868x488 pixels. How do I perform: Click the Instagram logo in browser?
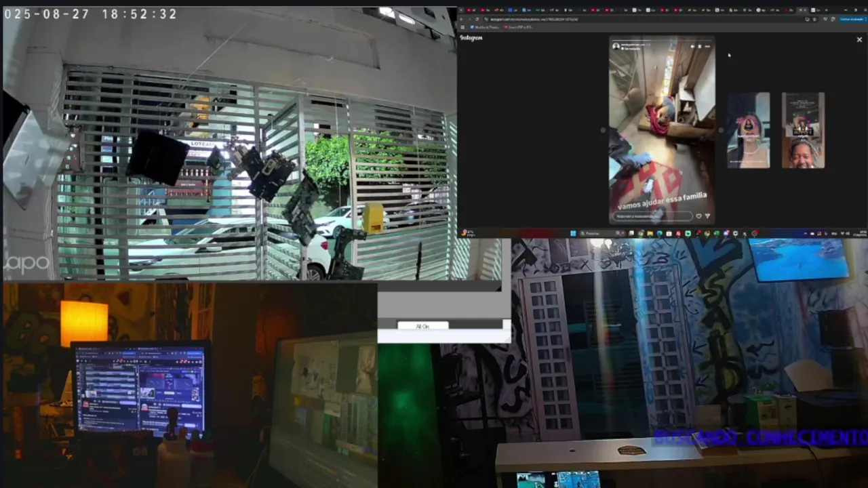pyautogui.click(x=471, y=38)
